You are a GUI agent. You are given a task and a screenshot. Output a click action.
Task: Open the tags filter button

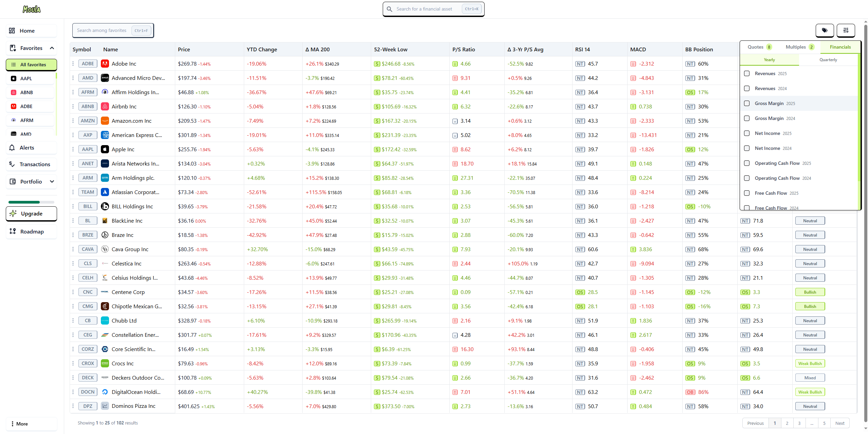[x=825, y=30]
